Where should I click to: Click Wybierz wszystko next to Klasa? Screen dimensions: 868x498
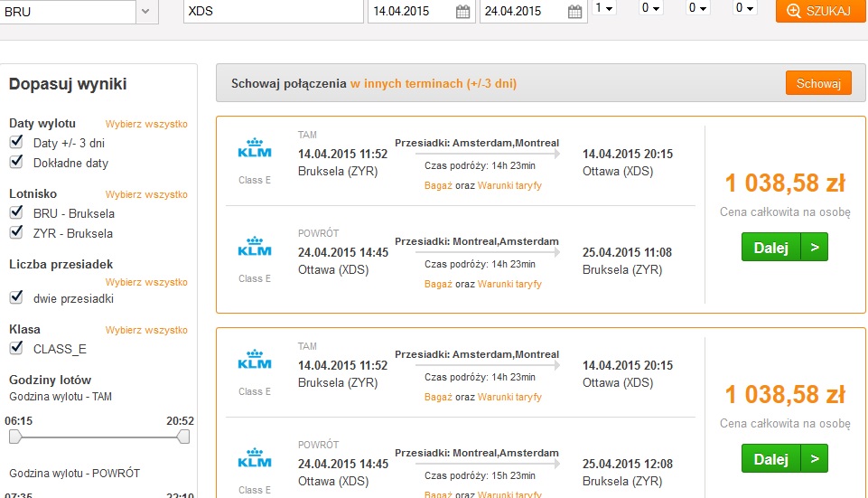(146, 330)
